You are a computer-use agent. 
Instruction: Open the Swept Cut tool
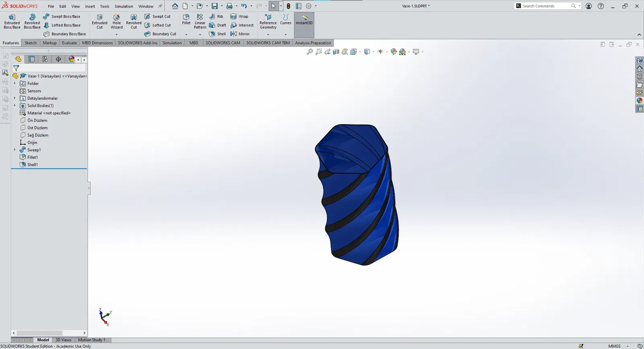tap(157, 17)
